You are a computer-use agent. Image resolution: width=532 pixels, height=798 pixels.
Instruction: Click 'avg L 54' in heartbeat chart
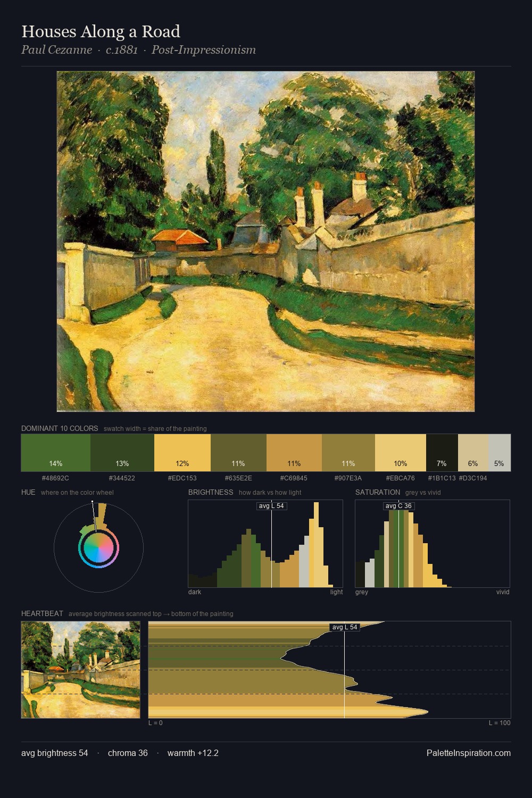(x=345, y=627)
